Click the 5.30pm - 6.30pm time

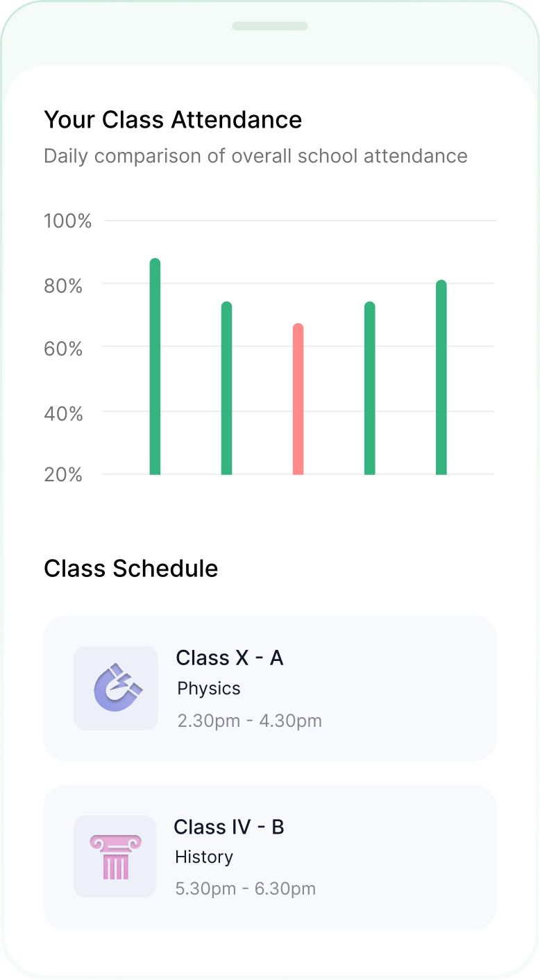click(246, 888)
